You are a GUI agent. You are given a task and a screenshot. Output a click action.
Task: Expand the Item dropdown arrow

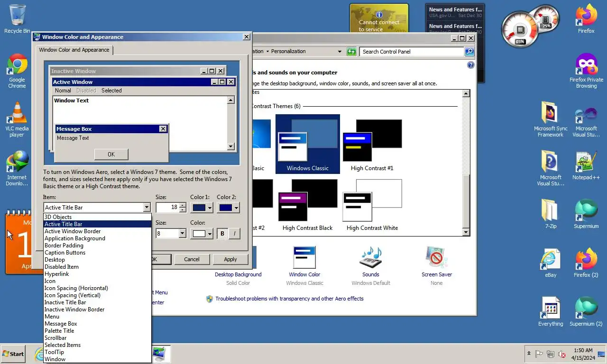[x=147, y=207]
